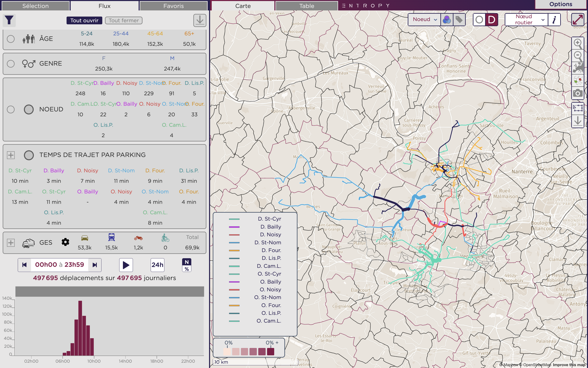Open the Options menu
The width and height of the screenshot is (588, 368).
point(561,4)
